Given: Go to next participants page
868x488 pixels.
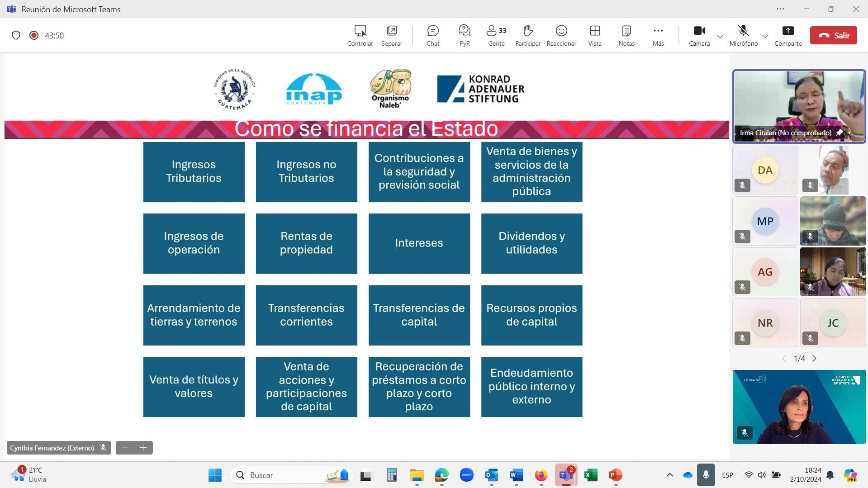Looking at the screenshot, I should point(815,359).
